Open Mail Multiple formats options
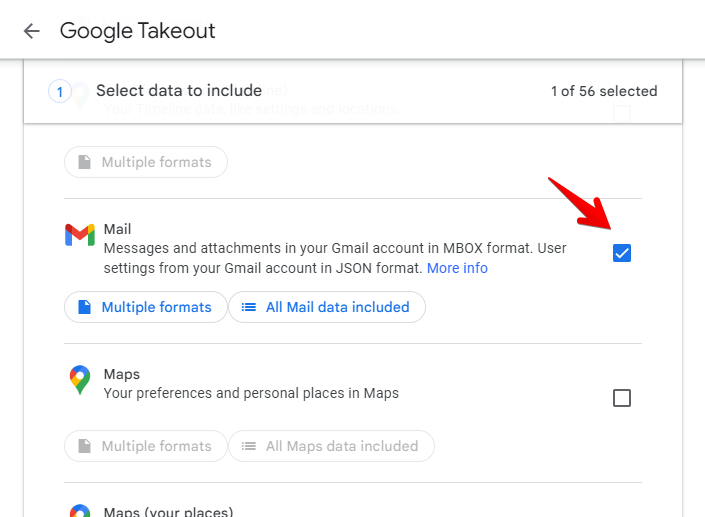705x517 pixels. [145, 307]
